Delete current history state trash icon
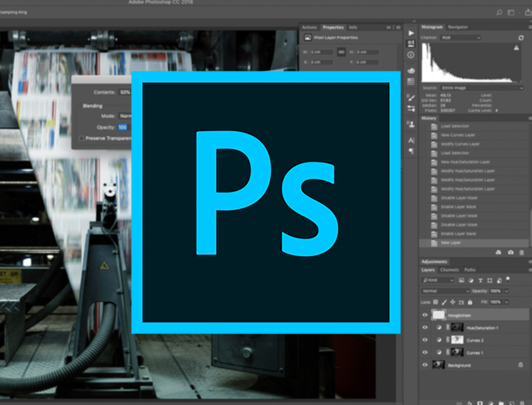The width and height of the screenshot is (532, 405). click(522, 252)
